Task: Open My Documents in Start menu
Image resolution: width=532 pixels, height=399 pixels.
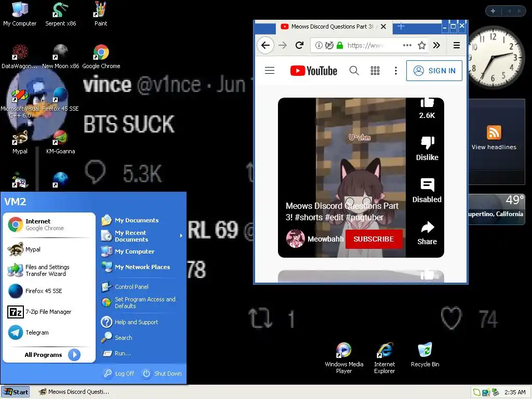Action: (x=142, y=220)
